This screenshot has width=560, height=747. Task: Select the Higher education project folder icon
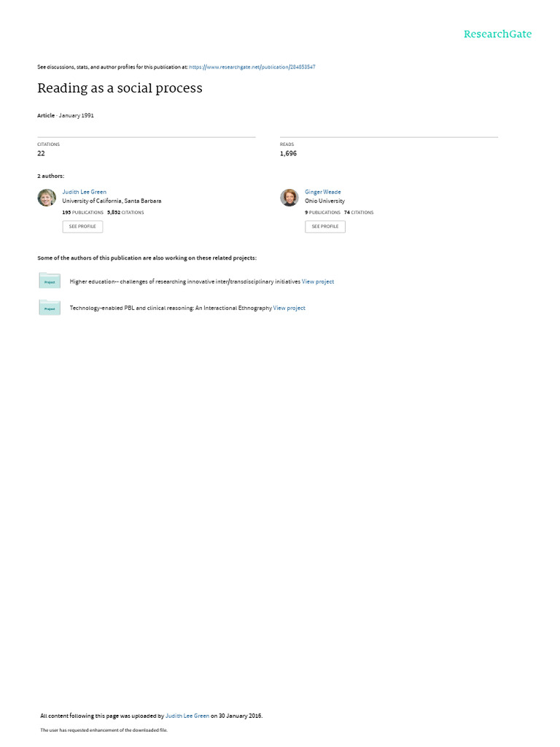(x=50, y=281)
